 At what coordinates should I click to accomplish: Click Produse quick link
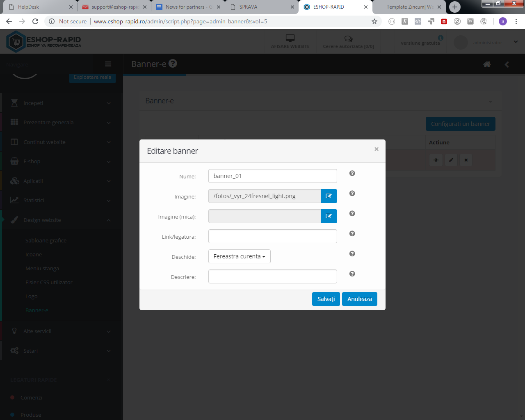coord(31,415)
